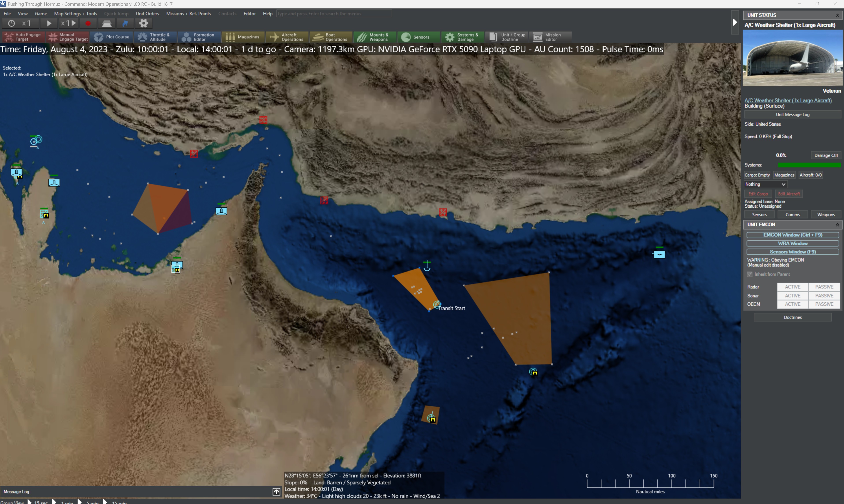Screen dimensions: 844x504
Task: Set Radar to ACTIVE
Action: pyautogui.click(x=792, y=287)
